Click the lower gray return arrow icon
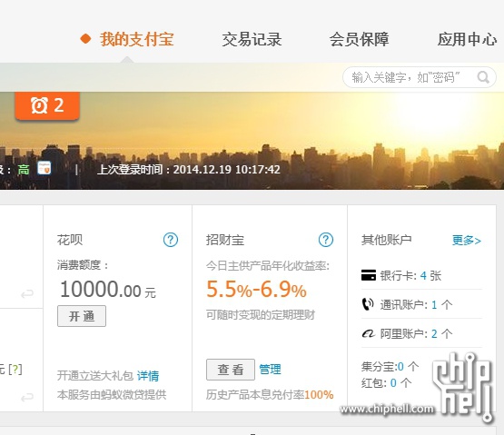 click(27, 398)
